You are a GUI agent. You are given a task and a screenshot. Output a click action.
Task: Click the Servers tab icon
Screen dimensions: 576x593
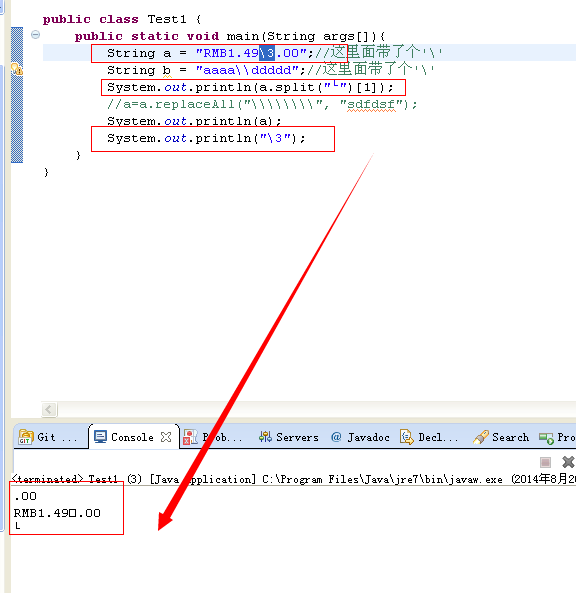(x=265, y=437)
